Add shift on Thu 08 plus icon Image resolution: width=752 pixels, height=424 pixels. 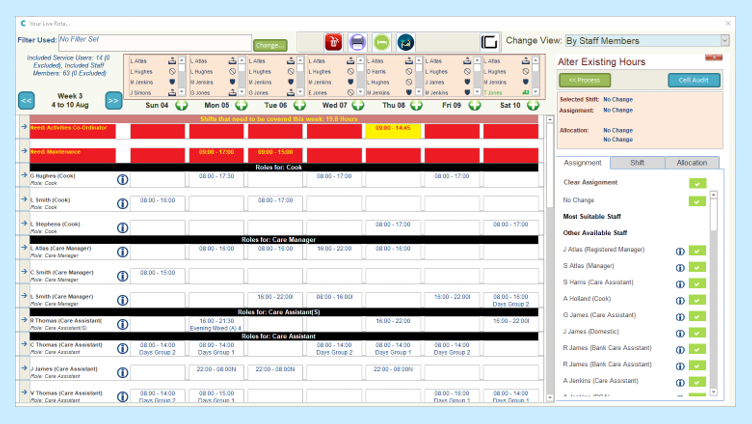tap(416, 105)
